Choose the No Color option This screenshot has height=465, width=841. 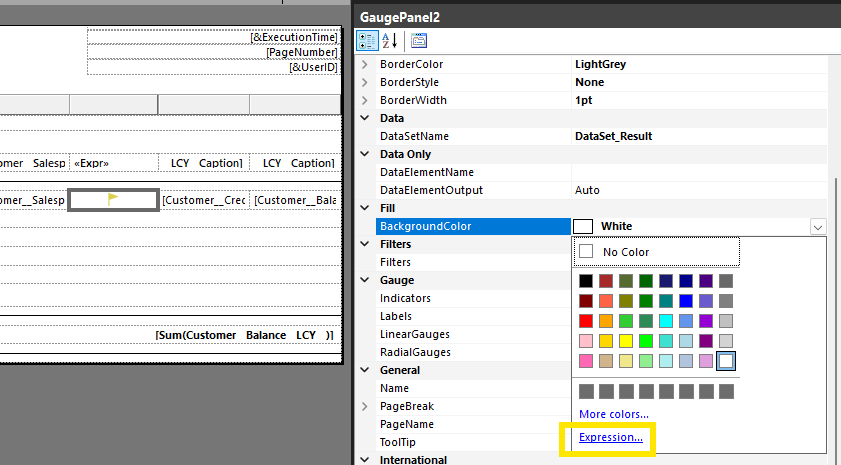point(626,252)
